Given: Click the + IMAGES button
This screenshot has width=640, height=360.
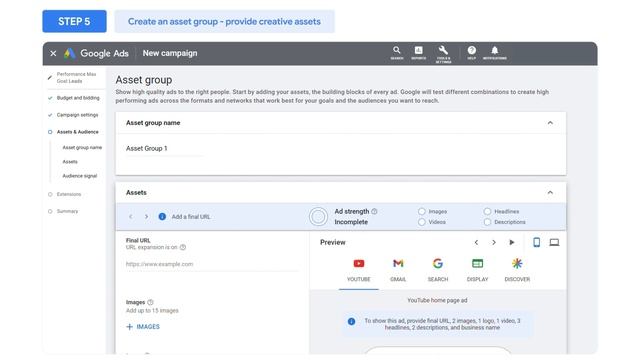Looking at the screenshot, I should click(143, 327).
